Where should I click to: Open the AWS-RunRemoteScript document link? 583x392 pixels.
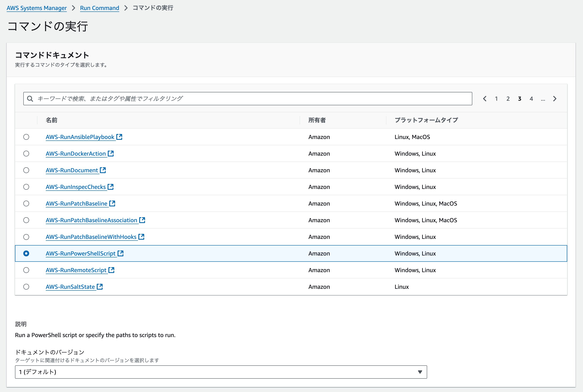click(76, 270)
